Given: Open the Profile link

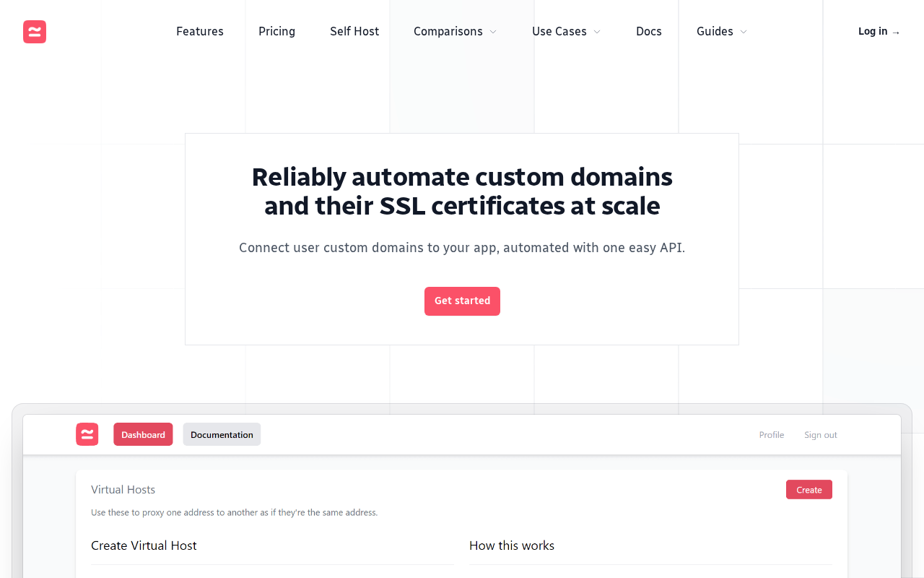Looking at the screenshot, I should (772, 435).
